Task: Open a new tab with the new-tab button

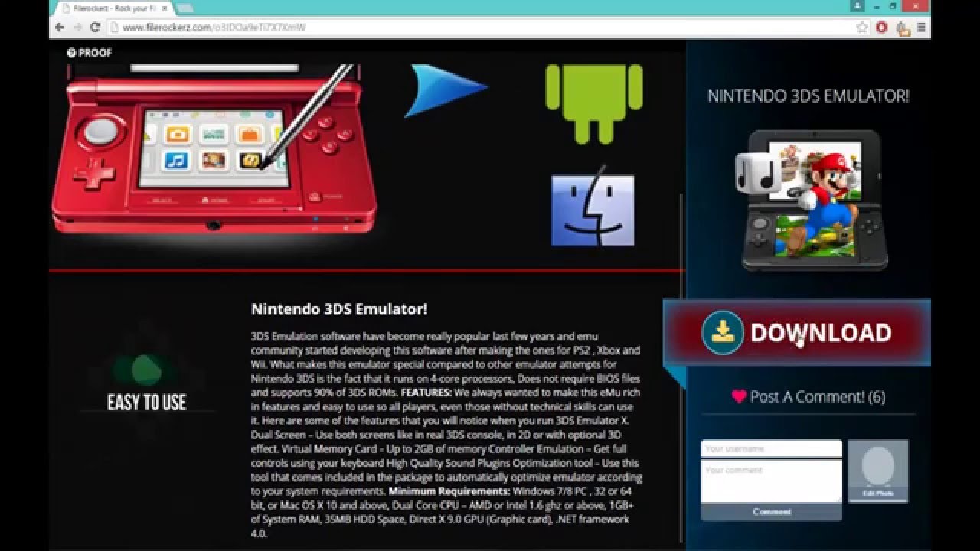Action: click(185, 8)
